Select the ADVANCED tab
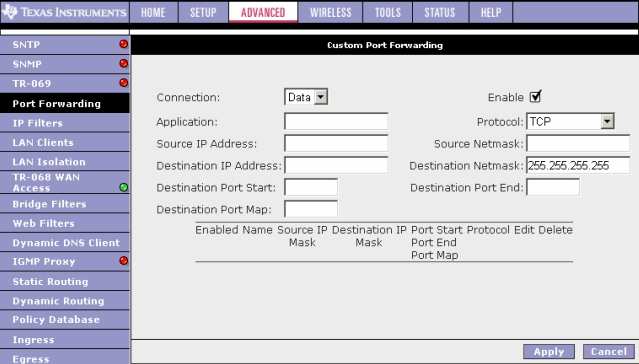Screen dimensions: 639x364 pyautogui.click(x=263, y=12)
